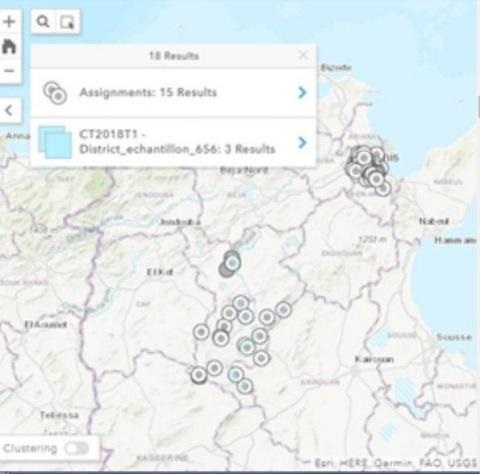The height and width of the screenshot is (474, 480).
Task: Select the CT2018T1 District_echantillon_656 results row
Action: 173,142
